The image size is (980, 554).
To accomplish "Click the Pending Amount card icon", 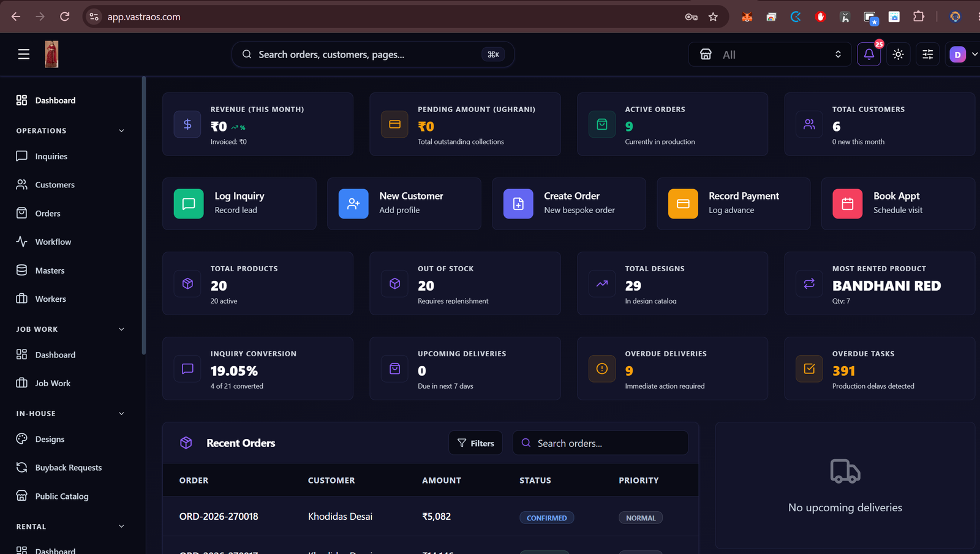I will (x=394, y=124).
